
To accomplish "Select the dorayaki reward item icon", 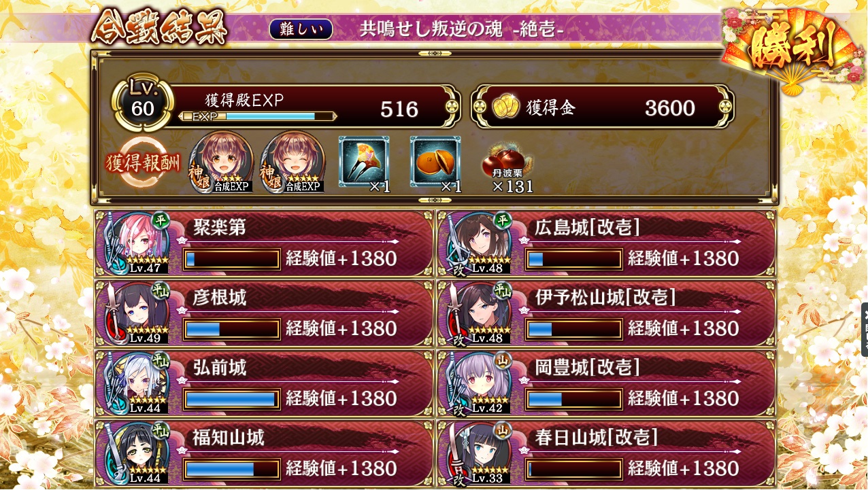I will [x=435, y=161].
